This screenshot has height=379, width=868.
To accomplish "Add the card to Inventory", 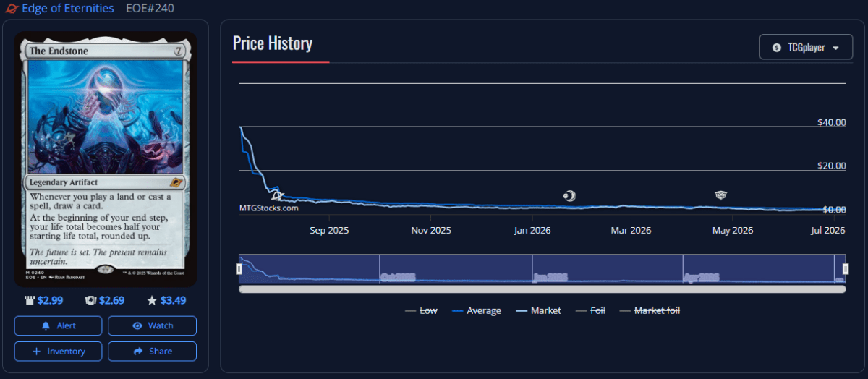I will tap(59, 351).
